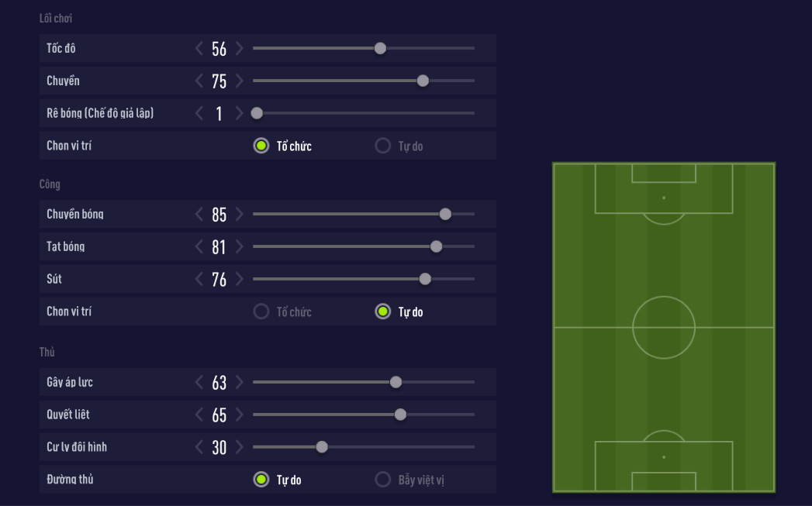Viewport: 812px width, 506px height.
Task: Decrease Chuyền value with left arrow
Action: click(x=199, y=81)
